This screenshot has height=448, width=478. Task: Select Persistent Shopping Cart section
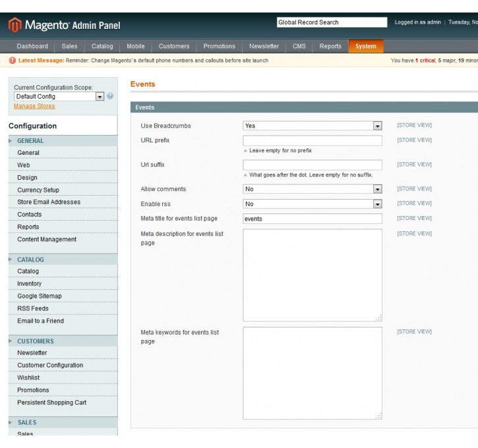63,403
